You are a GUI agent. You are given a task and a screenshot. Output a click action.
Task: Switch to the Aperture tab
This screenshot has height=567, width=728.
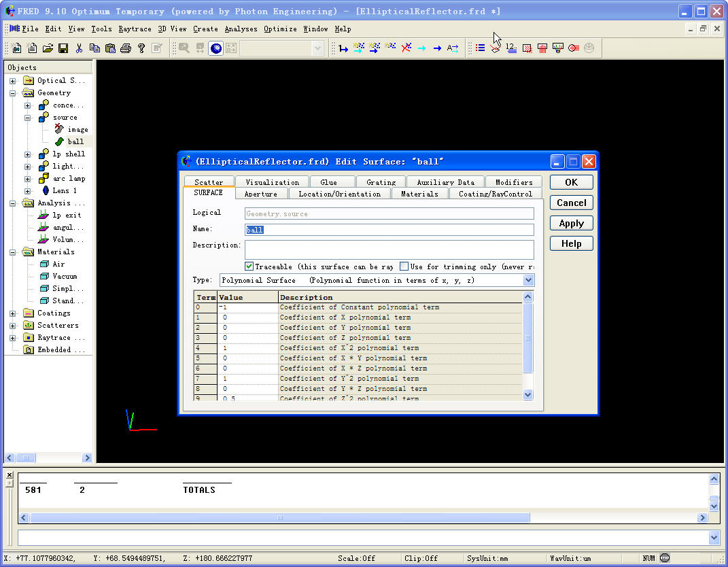[261, 194]
